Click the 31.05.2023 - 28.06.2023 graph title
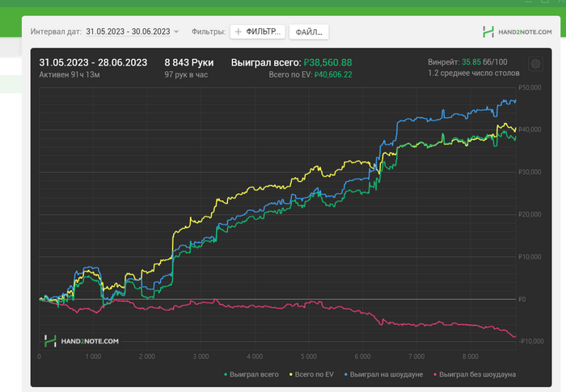 click(93, 62)
